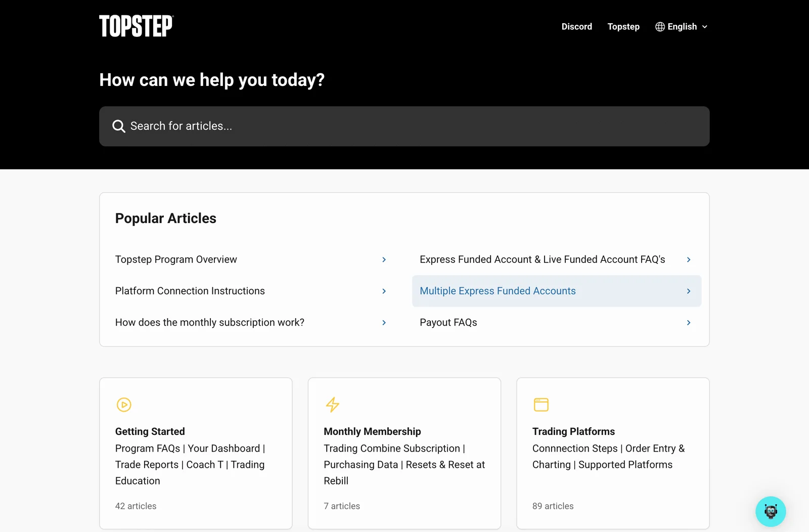Focus the Search for articles field
The width and height of the screenshot is (809, 532).
click(x=404, y=126)
